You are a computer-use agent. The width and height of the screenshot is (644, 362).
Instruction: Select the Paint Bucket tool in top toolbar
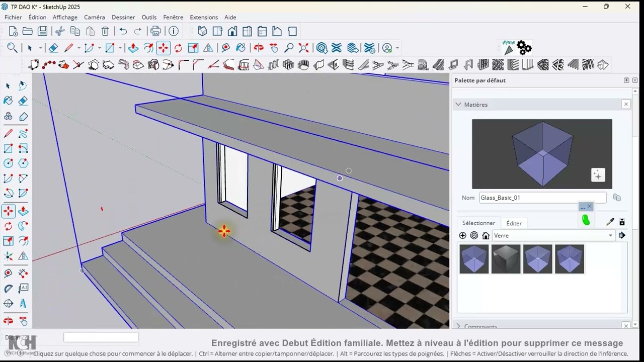click(241, 48)
